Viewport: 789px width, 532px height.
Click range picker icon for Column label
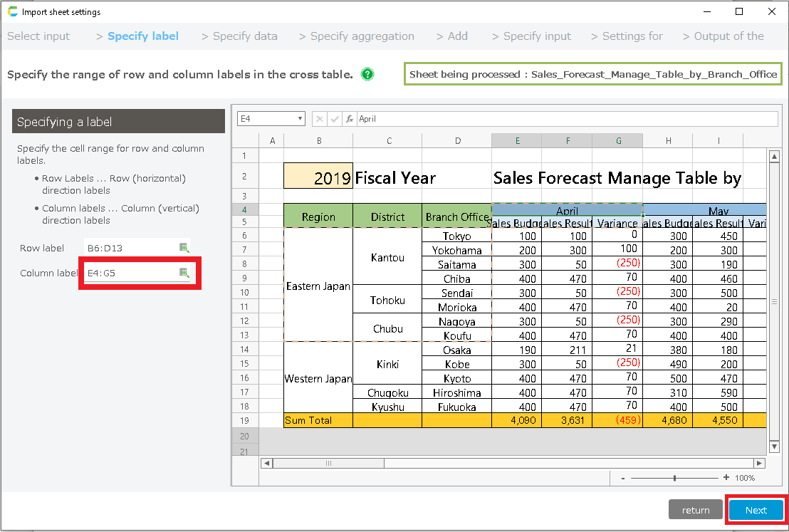[x=184, y=273]
